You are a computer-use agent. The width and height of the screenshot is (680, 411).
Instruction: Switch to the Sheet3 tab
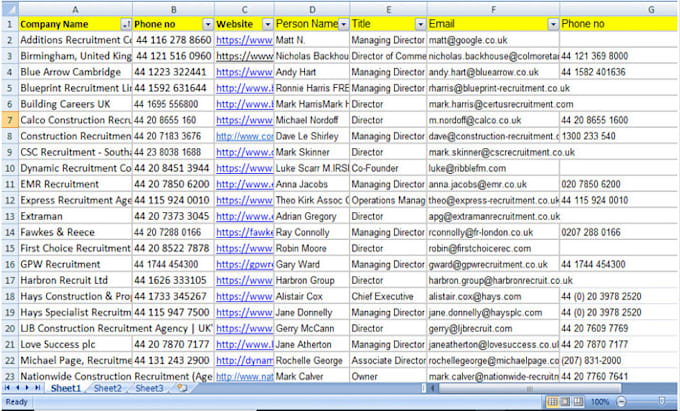click(149, 388)
